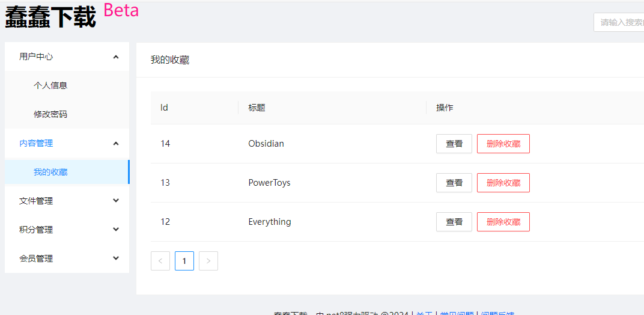View the Everything favorite with 查看
The height and width of the screenshot is (315, 644).
pyautogui.click(x=454, y=222)
